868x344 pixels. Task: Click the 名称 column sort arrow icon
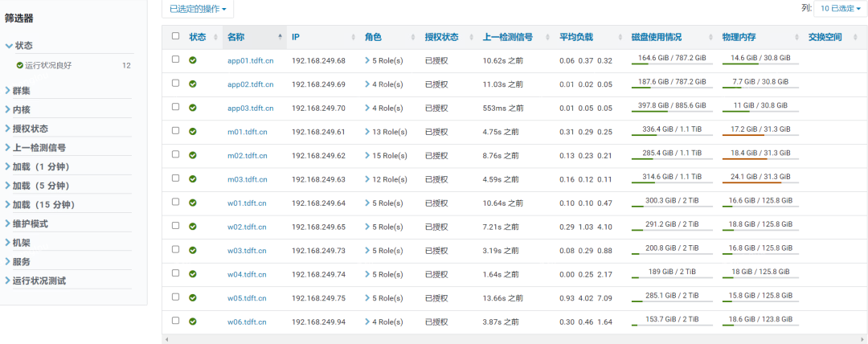pos(280,37)
